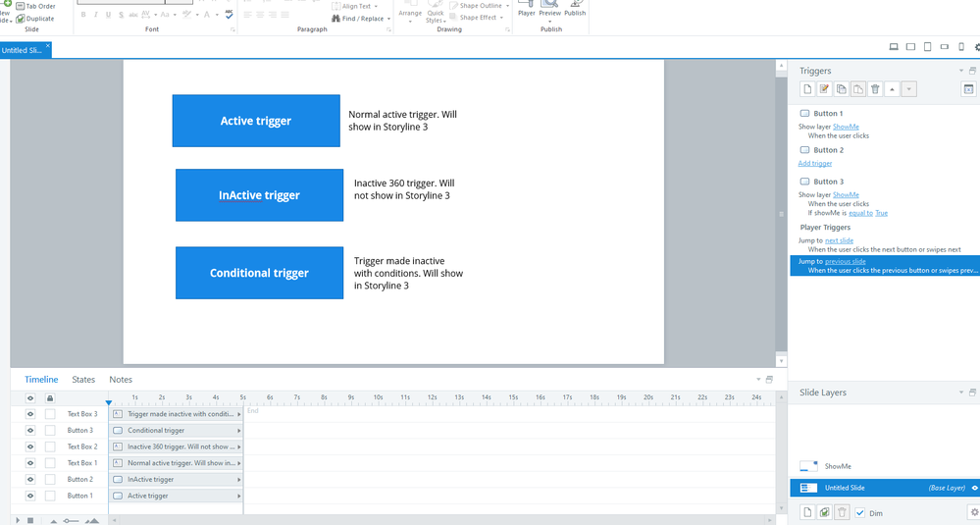Edit the selected trigger

(824, 89)
